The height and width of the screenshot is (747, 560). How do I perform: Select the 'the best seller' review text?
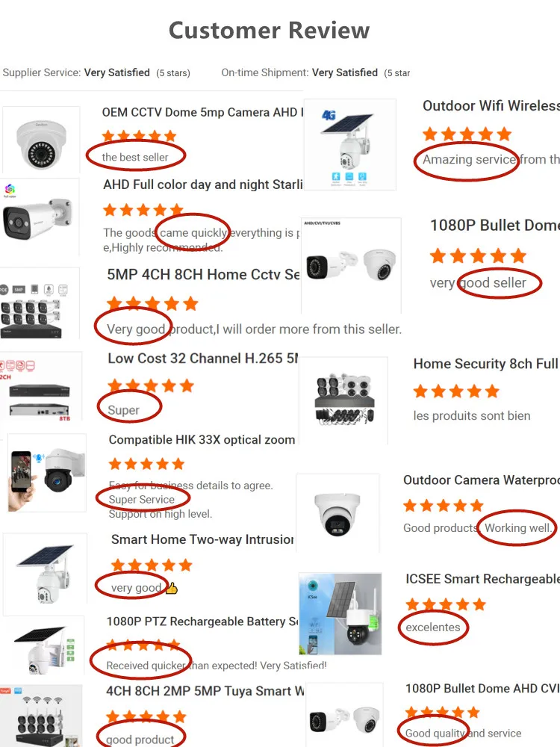click(135, 157)
